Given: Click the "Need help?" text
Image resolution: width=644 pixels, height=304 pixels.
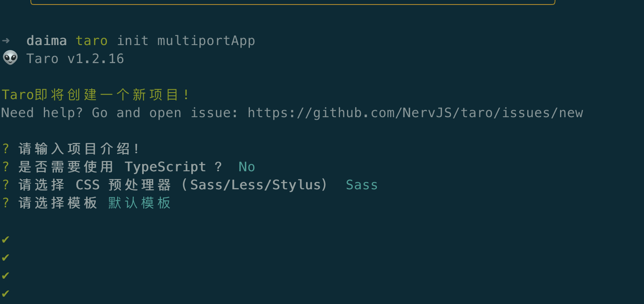Looking at the screenshot, I should [x=42, y=113].
